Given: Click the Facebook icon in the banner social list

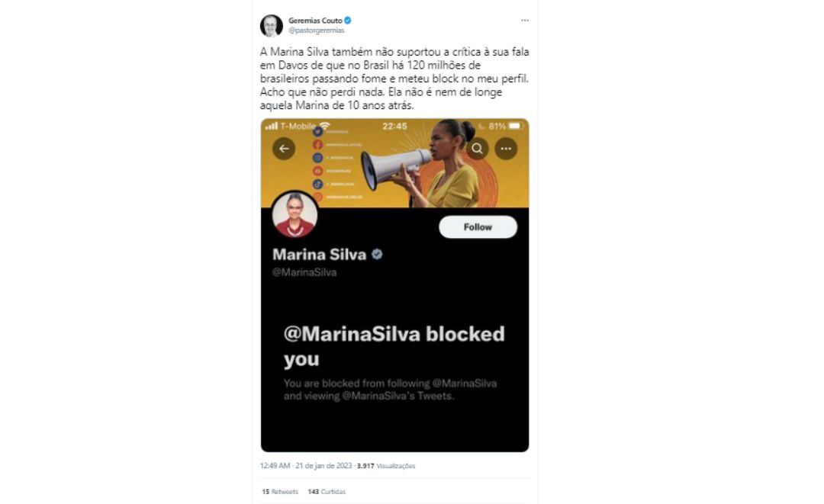Looking at the screenshot, I should pyautogui.click(x=318, y=144).
